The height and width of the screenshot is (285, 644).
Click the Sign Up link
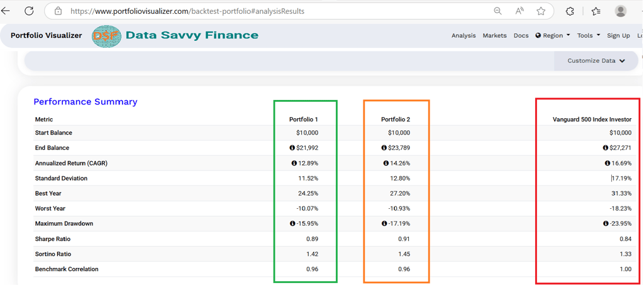pos(619,36)
